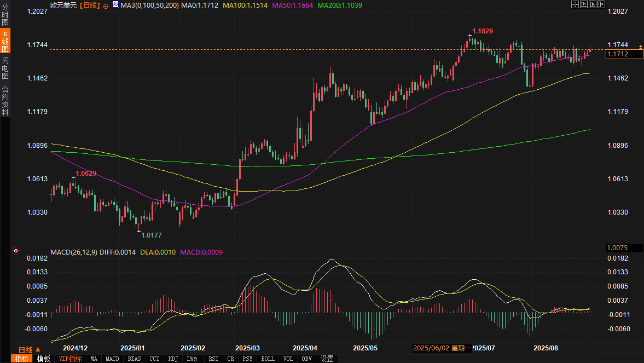The image size is (644, 363).
Task: Click the MA0:1.1712 value
Action: click(x=200, y=5)
